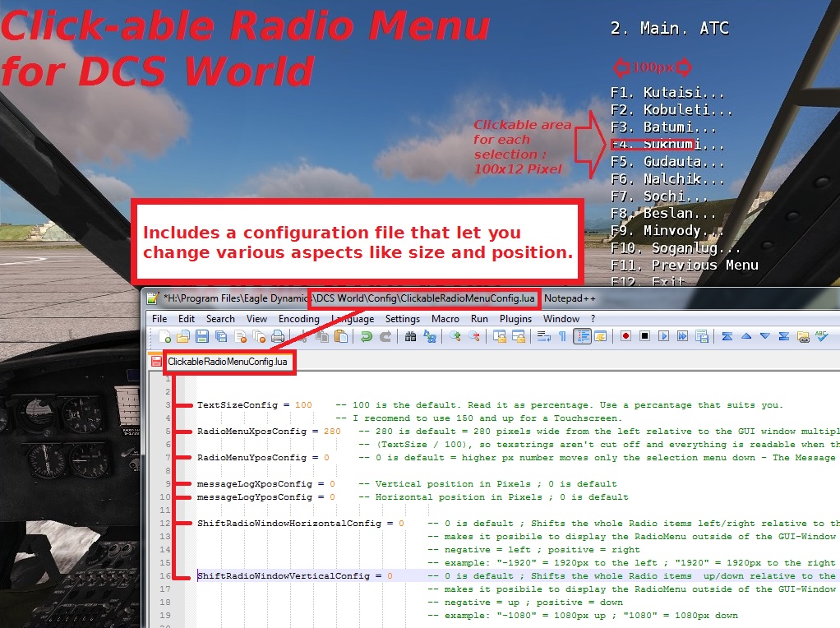
Task: Toggle the indent guide toolbar button
Action: coord(582,336)
